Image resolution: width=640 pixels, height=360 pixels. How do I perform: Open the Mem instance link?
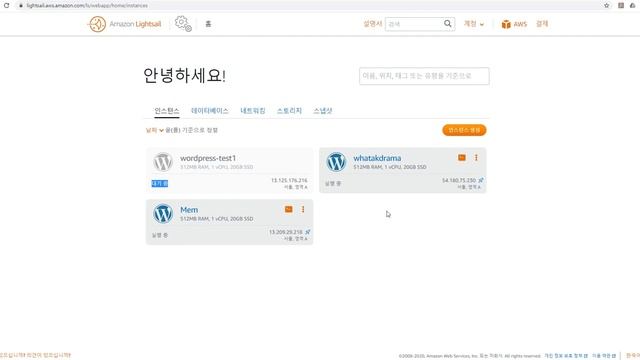pyautogui.click(x=189, y=210)
